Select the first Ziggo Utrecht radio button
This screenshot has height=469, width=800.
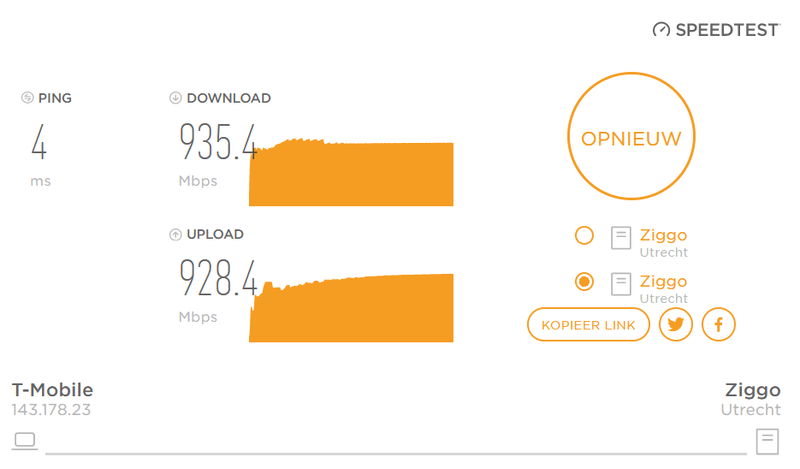585,236
